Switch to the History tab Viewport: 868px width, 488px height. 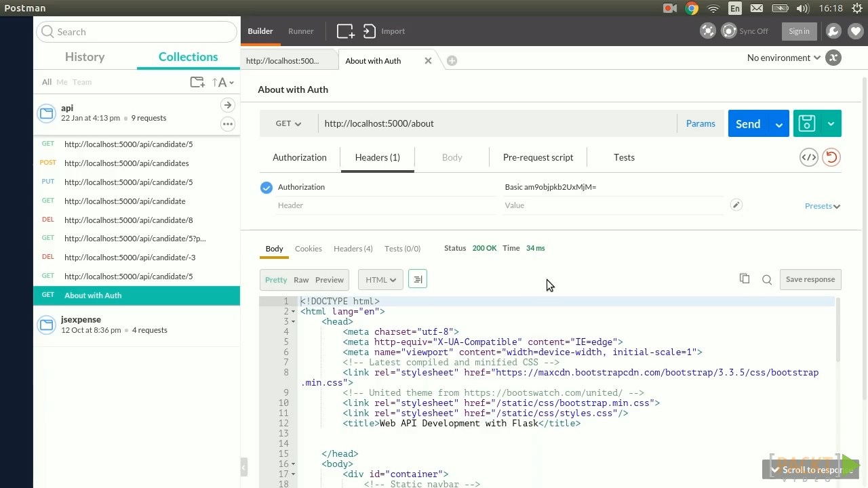point(85,57)
